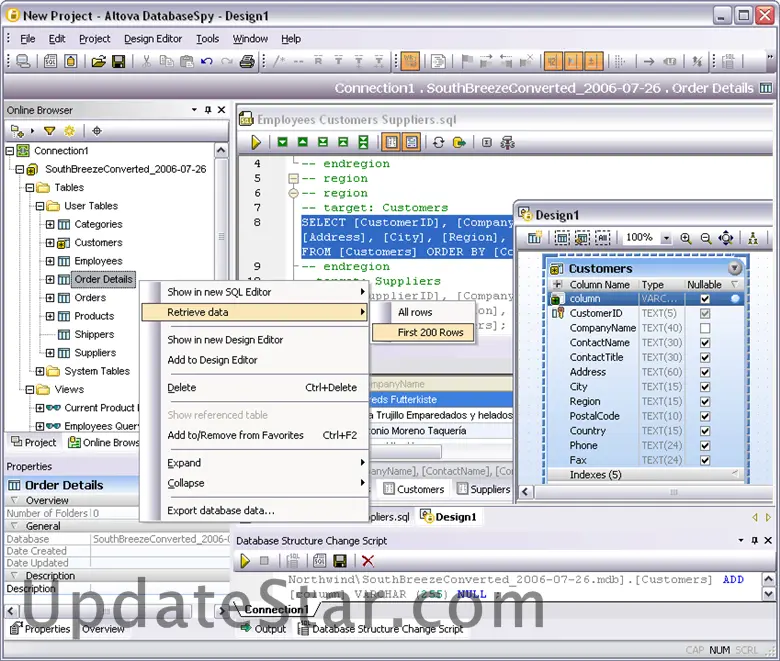
Task: Click the filter funnel icon in Online Browser
Action: pyautogui.click(x=49, y=131)
